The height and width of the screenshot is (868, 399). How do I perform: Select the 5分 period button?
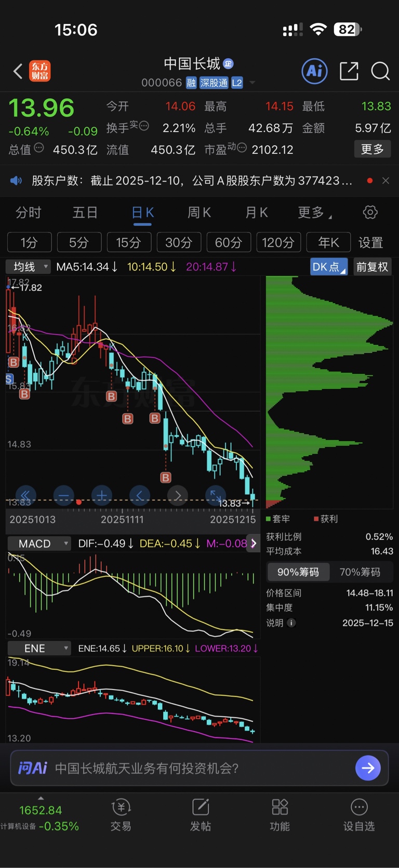click(79, 242)
